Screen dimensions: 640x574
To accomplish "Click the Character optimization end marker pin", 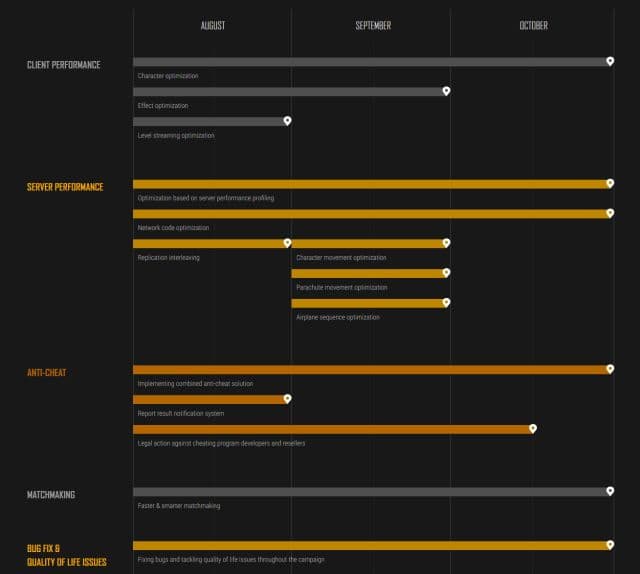I will (610, 61).
